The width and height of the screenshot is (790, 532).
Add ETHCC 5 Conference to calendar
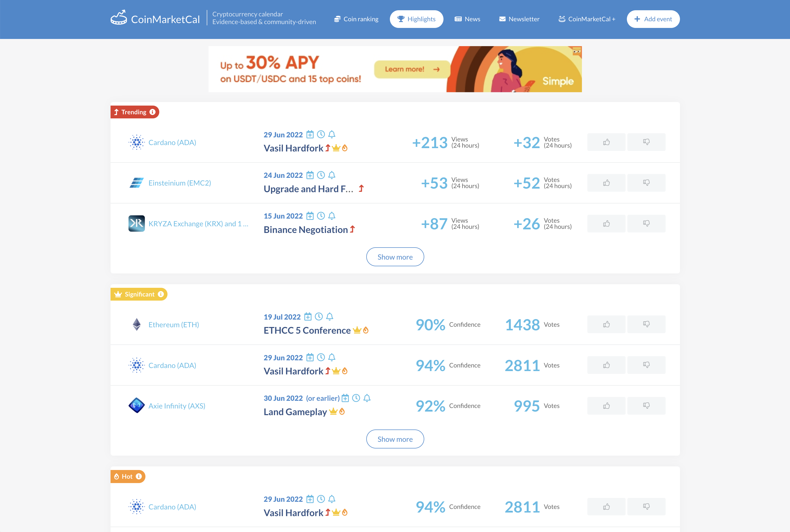point(308,316)
